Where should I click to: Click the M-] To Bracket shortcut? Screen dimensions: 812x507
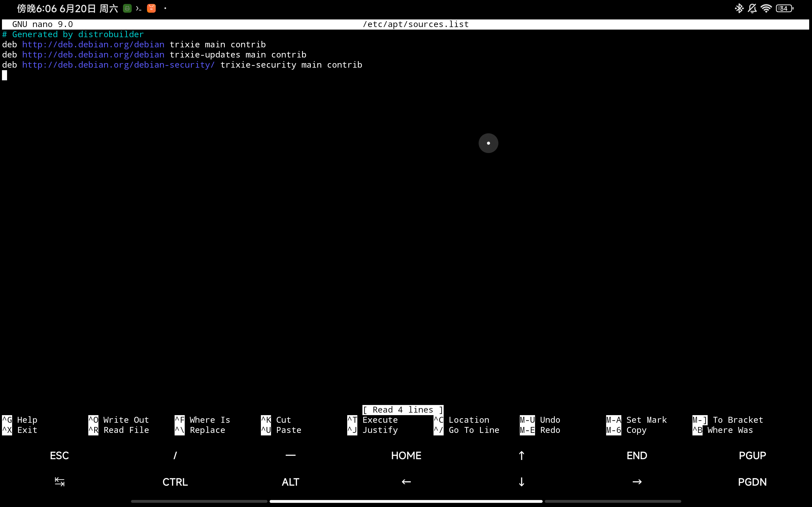click(x=728, y=420)
